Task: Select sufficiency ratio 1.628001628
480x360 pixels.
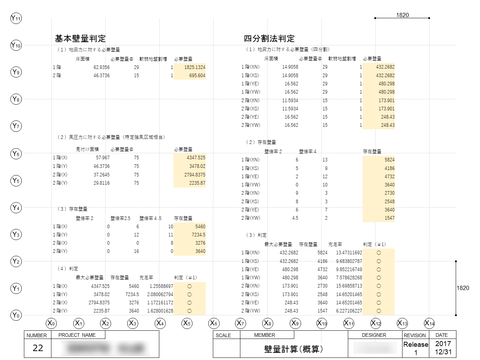Action: coord(160,311)
